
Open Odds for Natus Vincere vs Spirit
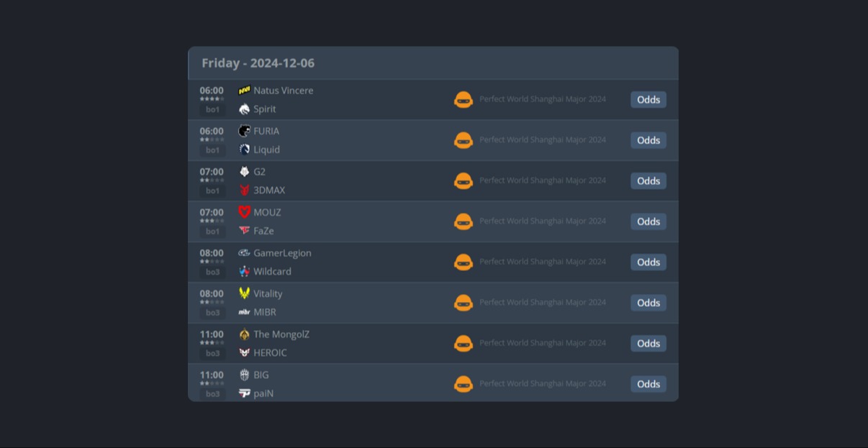click(x=648, y=100)
